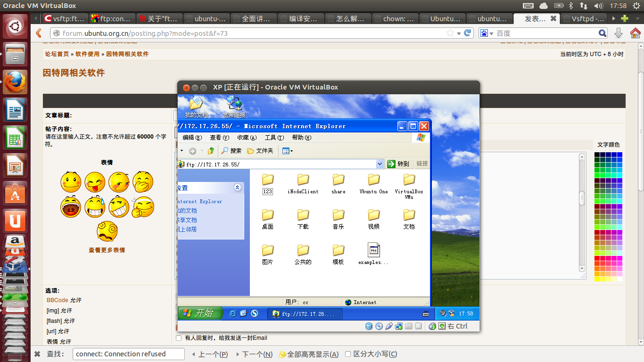Image resolution: width=644 pixels, height=362 pixels.
Task: Open the VirtualBox VMs folder
Action: (409, 186)
